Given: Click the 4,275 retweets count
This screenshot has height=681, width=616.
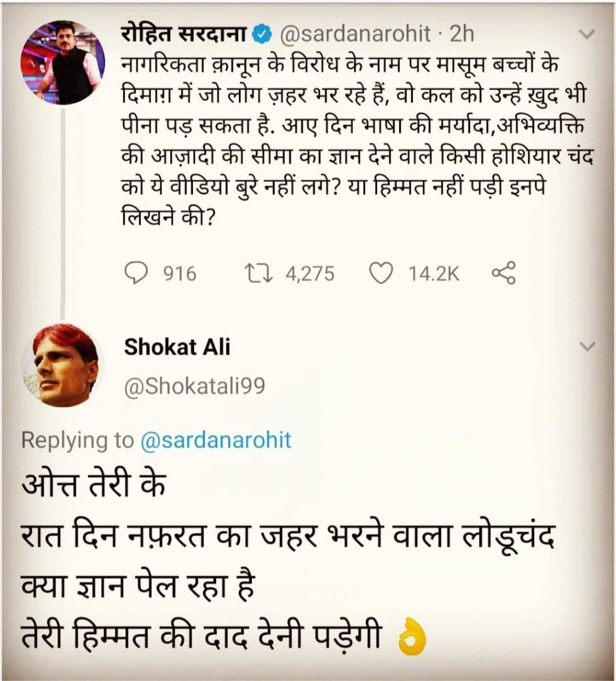Looking at the screenshot, I should (x=309, y=273).
